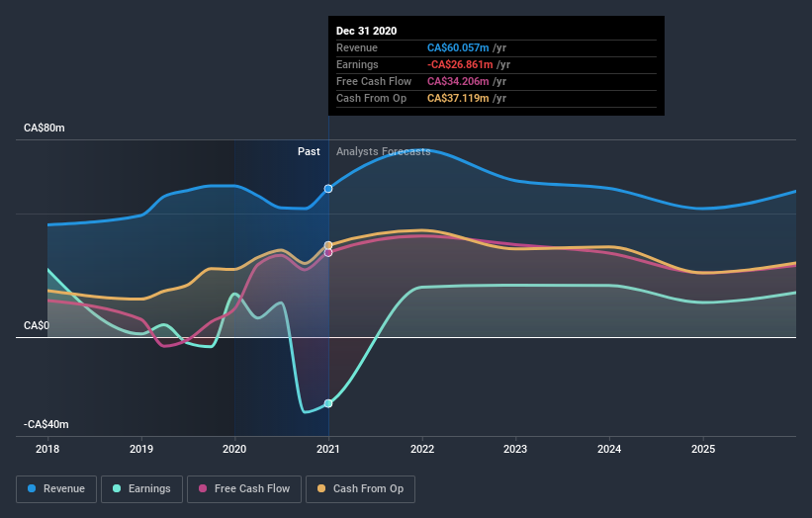Toggle the Earnings legend button
Viewport: 812px width, 518px height.
click(141, 489)
